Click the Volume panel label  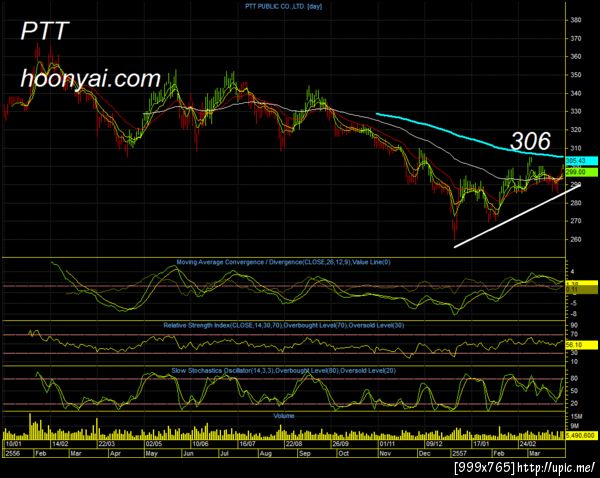point(284,416)
